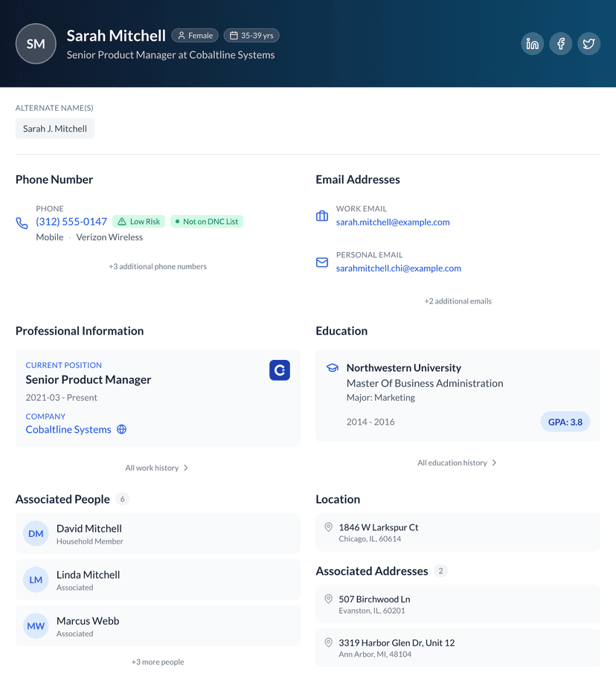Click the DM avatar for David Mitchell
The height and width of the screenshot is (682, 616).
point(36,534)
